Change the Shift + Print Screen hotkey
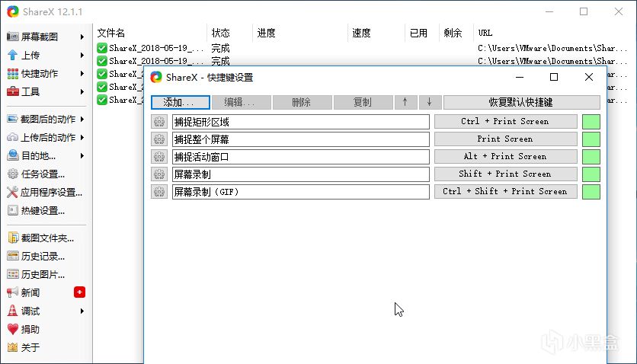 click(x=505, y=174)
